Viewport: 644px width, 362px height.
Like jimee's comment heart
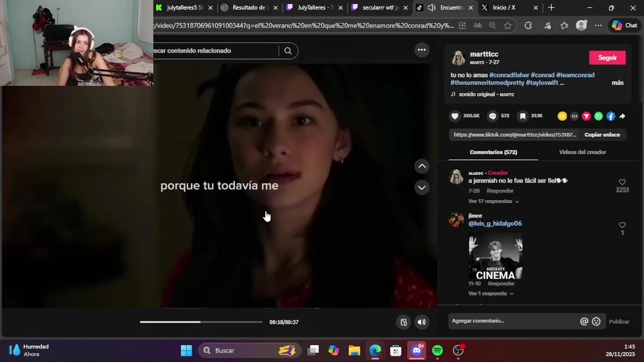click(x=622, y=225)
